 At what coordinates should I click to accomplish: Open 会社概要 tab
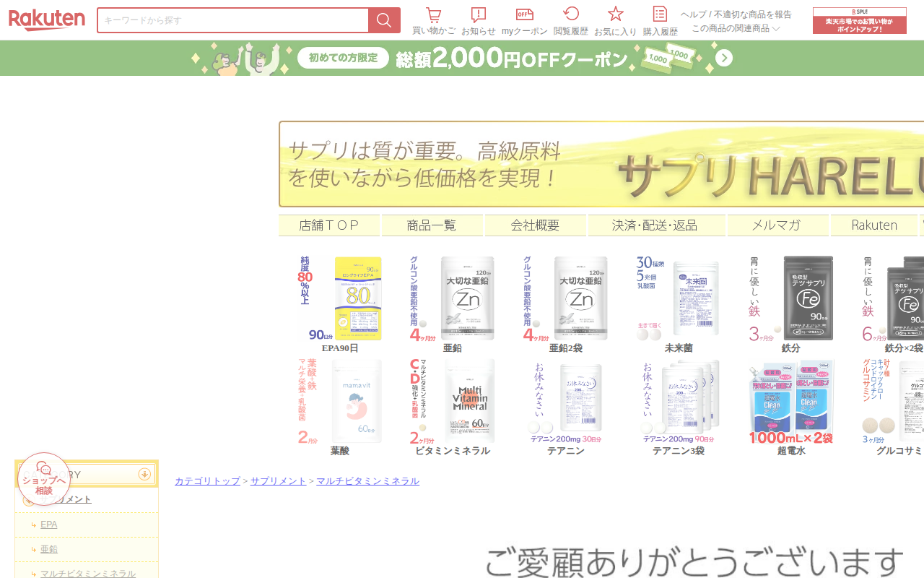(535, 225)
